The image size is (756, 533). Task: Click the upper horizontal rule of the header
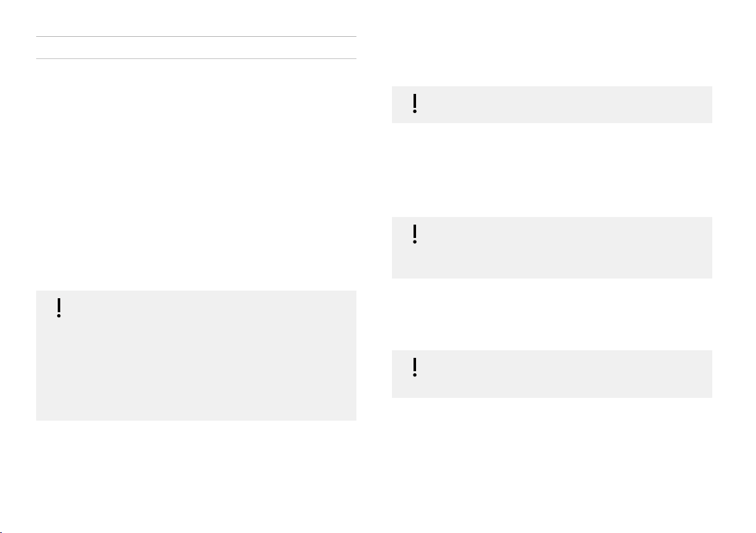coord(196,36)
